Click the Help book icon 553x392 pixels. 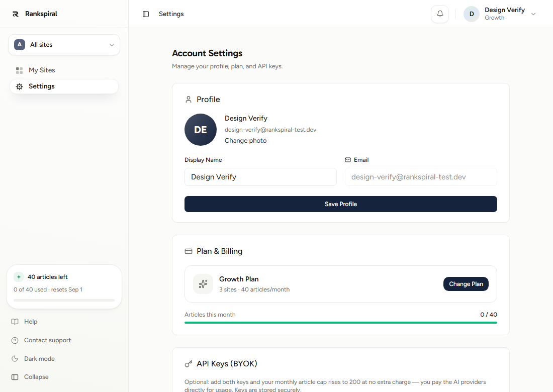[15, 322]
